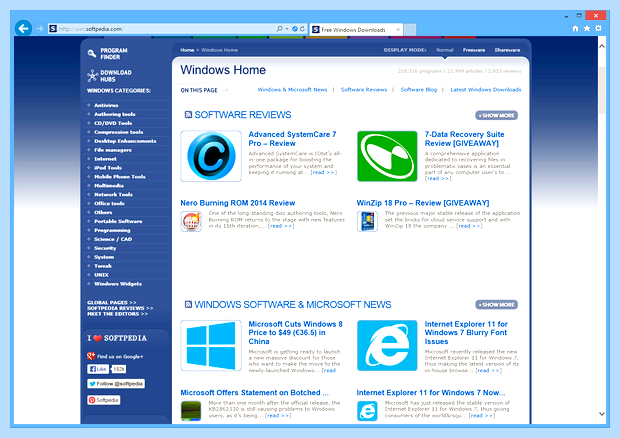
Task: Jump to Latest Windows Downloads link
Action: coord(486,90)
